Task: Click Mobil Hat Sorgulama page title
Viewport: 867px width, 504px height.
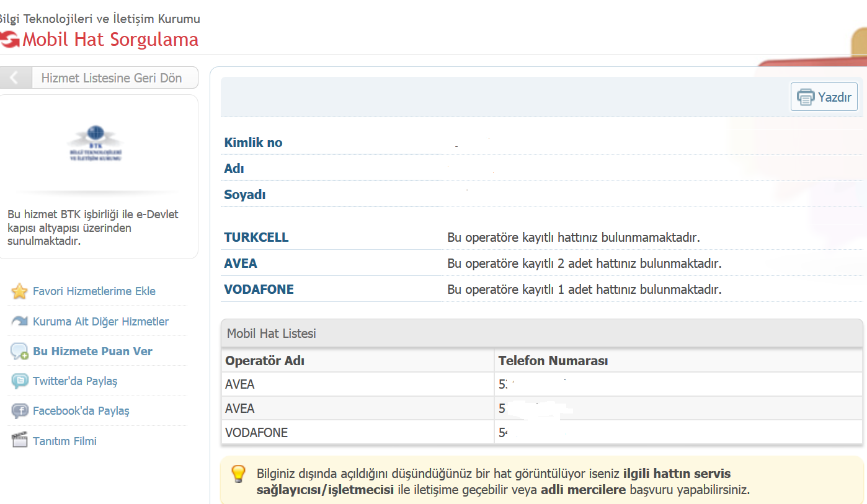Action: 110,40
